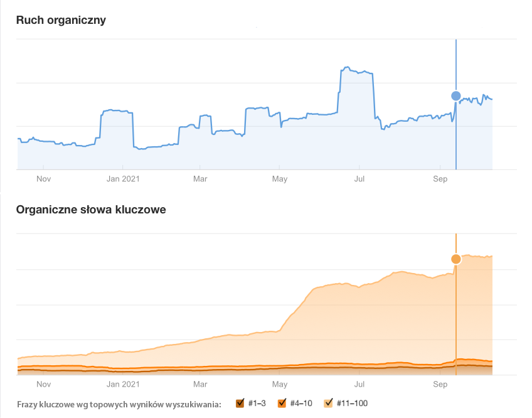The width and height of the screenshot is (532, 418).
Task: Choose Jul label on the organic traffic axis
Action: (359, 179)
